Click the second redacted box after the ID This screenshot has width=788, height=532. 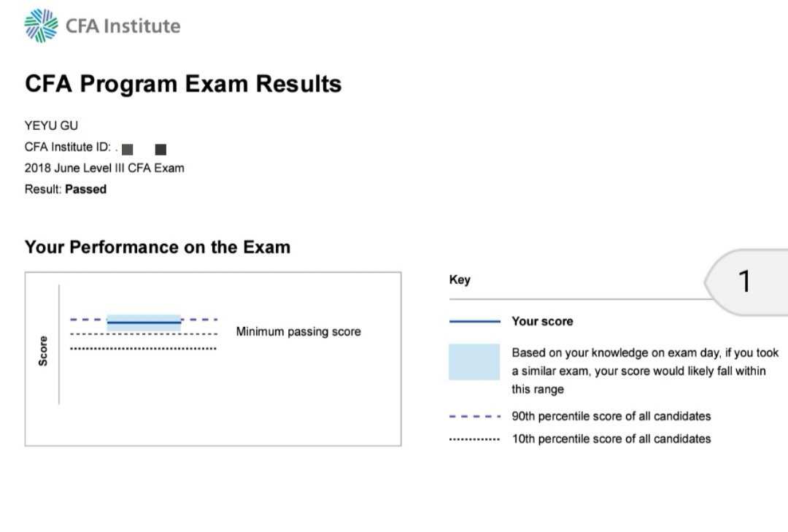[x=161, y=150]
